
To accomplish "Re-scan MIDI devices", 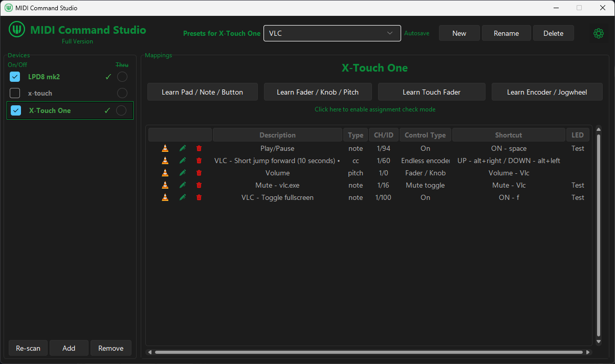I will coord(28,348).
